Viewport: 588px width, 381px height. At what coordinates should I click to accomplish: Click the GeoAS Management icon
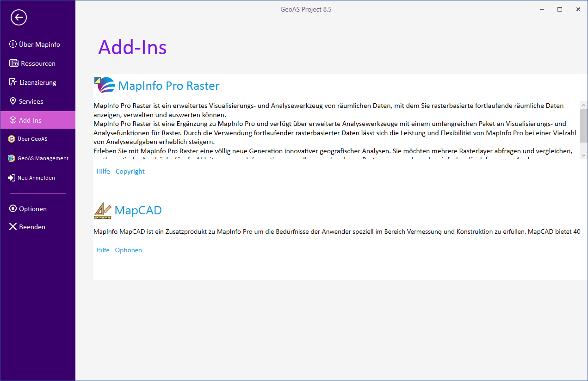click(12, 158)
